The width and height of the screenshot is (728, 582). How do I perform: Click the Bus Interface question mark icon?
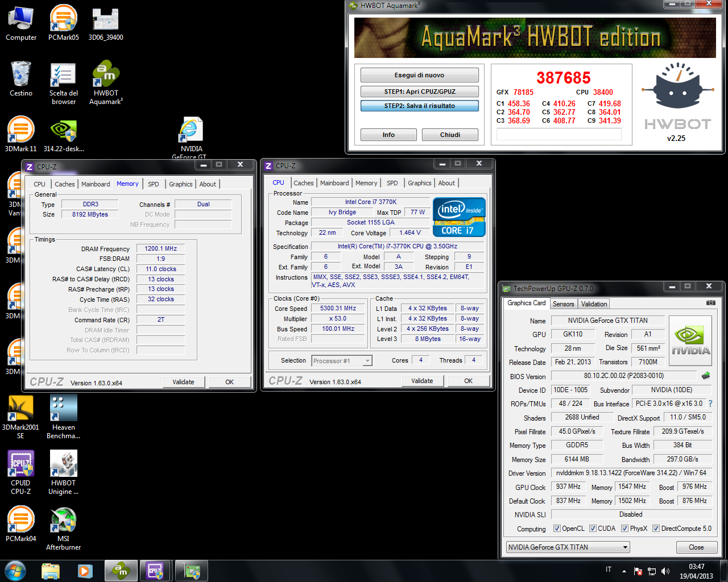710,404
